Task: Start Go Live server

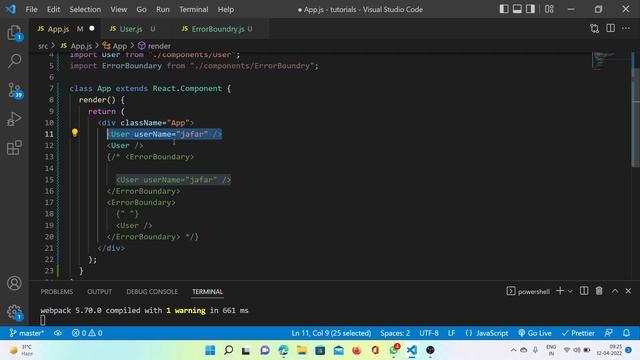Action: 535,333
